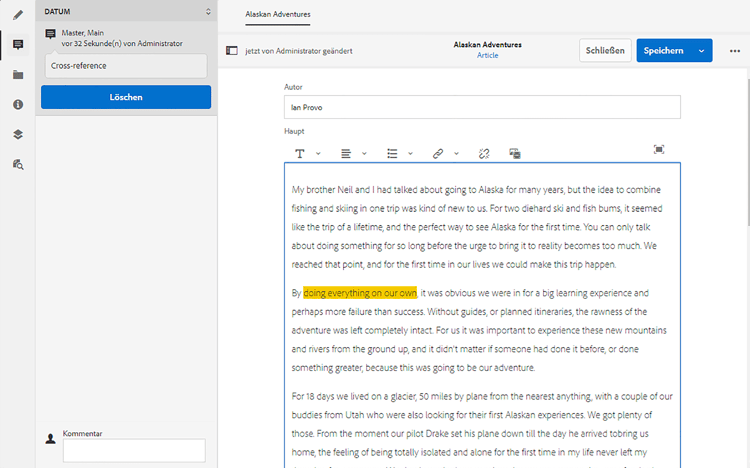Screen dimensions: 750x468
Task: Click the unlink remove link icon
Action: 484,154
